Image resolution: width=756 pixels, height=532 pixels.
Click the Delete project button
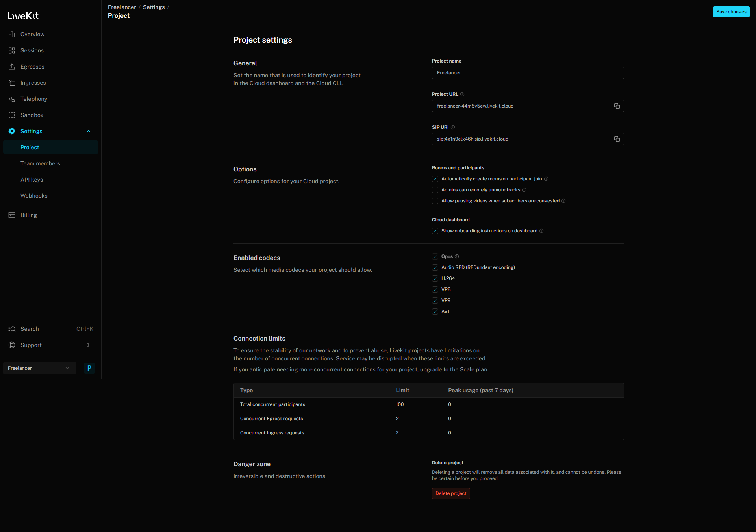451,493
